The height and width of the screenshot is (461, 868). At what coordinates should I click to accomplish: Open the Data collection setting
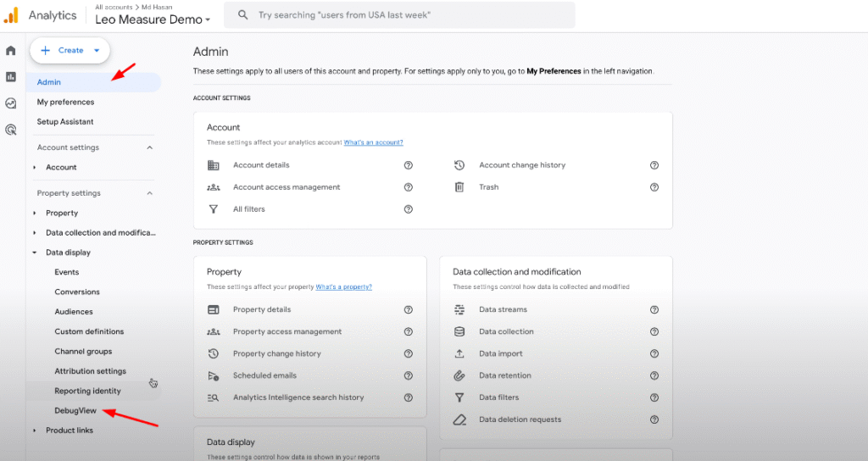coord(507,331)
